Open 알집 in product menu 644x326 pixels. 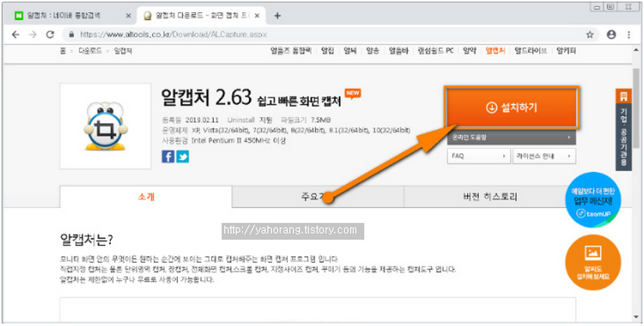[328, 51]
